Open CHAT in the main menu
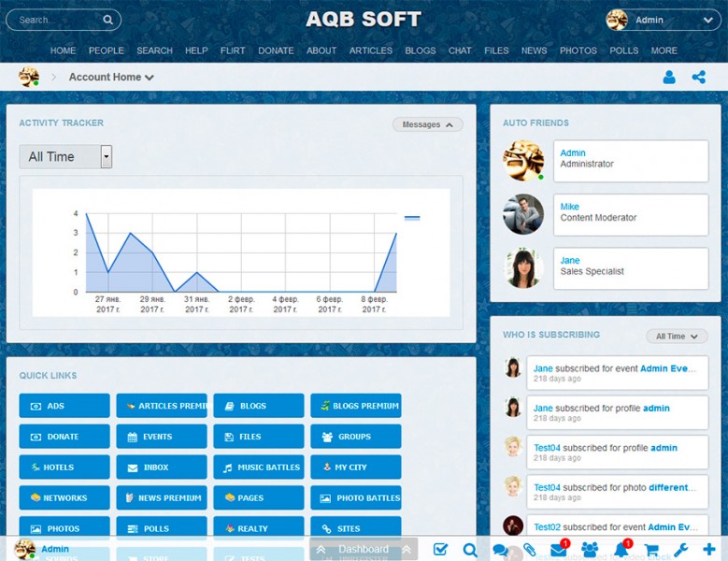Image resolution: width=728 pixels, height=561 pixels. coord(460,50)
